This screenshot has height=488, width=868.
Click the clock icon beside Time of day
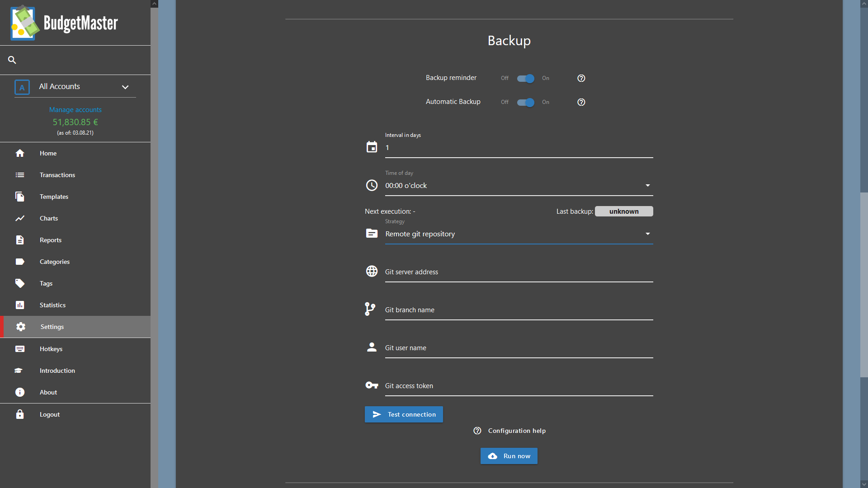pyautogui.click(x=372, y=185)
